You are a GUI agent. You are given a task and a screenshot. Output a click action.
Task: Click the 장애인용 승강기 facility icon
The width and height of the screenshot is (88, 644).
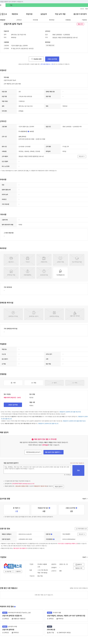[34, 314]
